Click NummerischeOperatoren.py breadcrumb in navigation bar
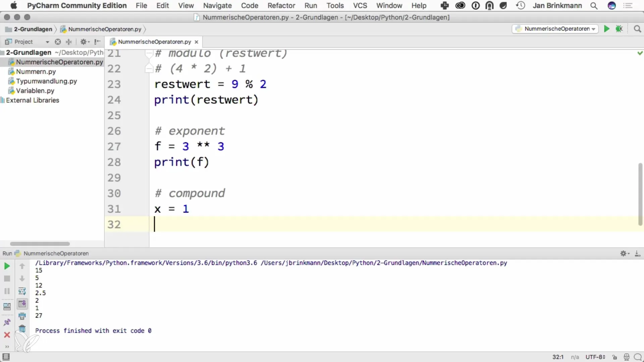Screen dimensions: 644x362 tap(101, 29)
